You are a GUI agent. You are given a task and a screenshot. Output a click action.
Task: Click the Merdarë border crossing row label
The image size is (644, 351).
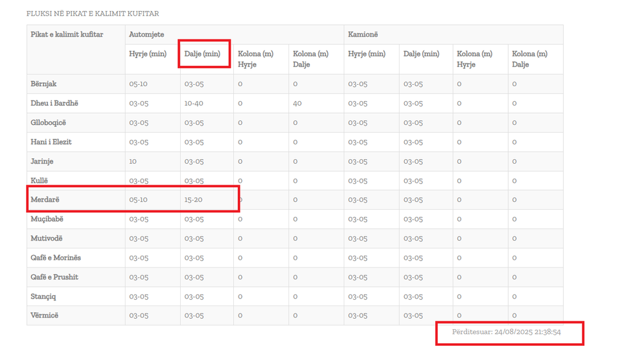45,200
